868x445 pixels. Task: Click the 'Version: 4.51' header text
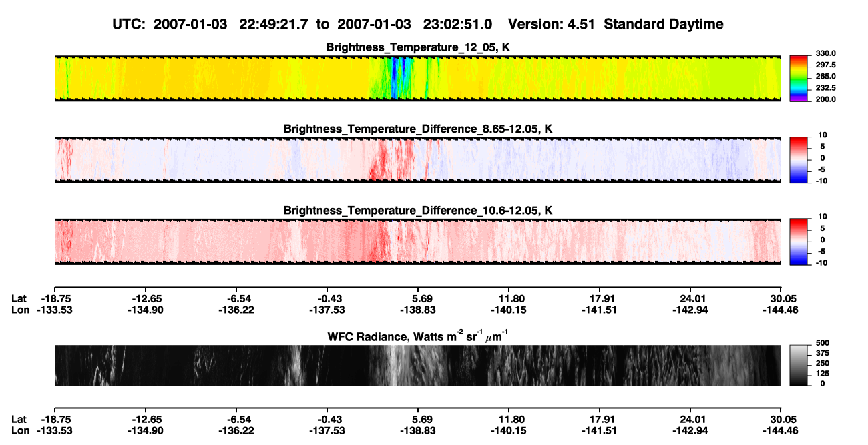coord(550,25)
